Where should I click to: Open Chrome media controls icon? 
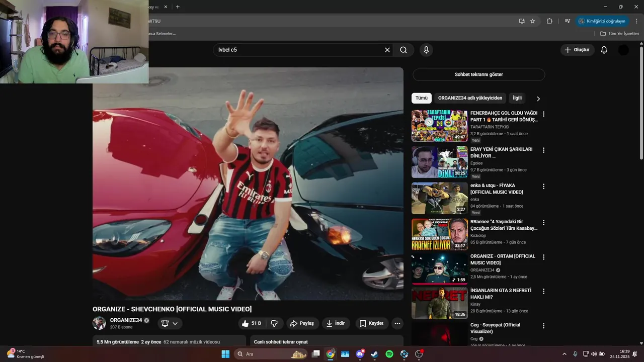568,21
